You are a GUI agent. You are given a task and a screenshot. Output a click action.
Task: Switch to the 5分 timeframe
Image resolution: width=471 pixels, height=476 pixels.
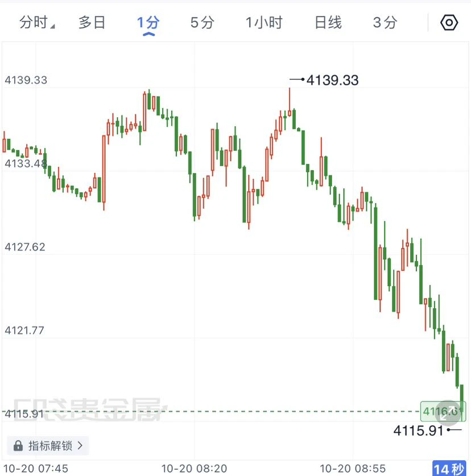pos(203,23)
